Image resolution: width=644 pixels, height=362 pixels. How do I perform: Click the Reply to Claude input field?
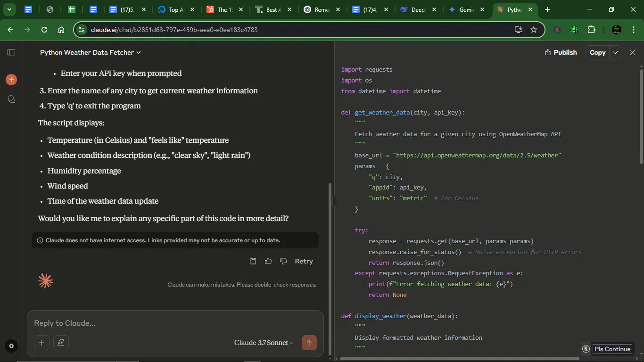pos(175,323)
